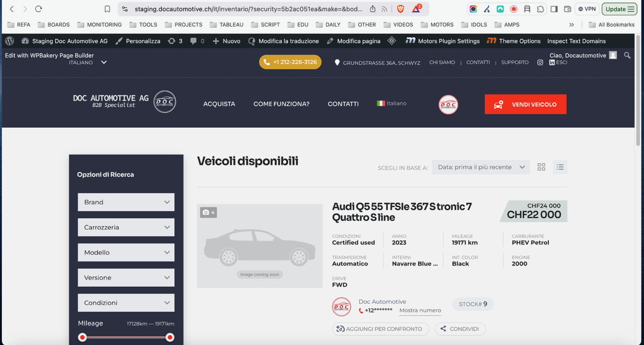Open the ACQUISTA menu item

(x=219, y=104)
